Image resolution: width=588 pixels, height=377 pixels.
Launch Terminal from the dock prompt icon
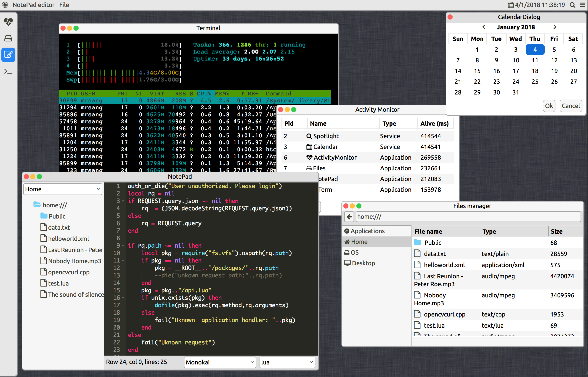[8, 71]
